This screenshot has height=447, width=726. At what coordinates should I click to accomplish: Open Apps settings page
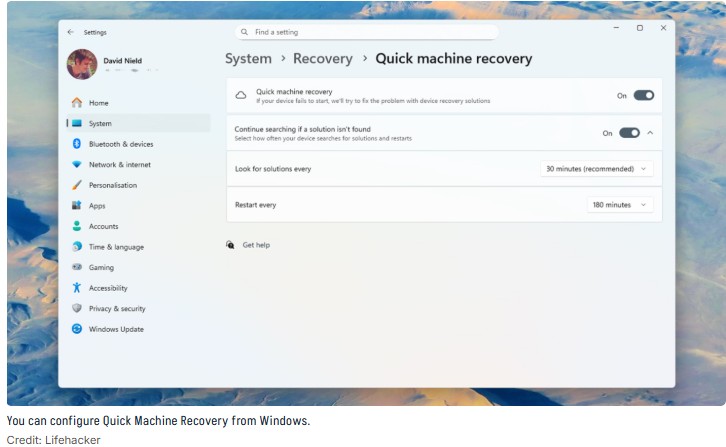click(138, 206)
